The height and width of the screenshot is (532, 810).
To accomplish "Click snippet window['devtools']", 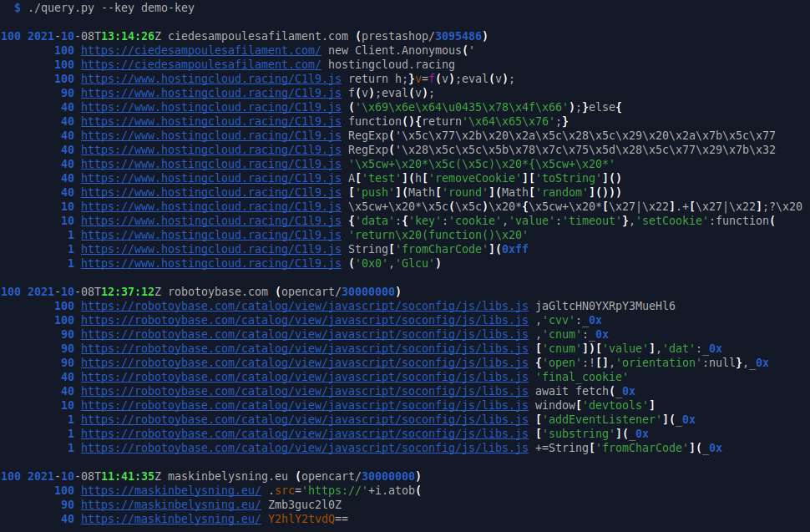I will click(595, 405).
